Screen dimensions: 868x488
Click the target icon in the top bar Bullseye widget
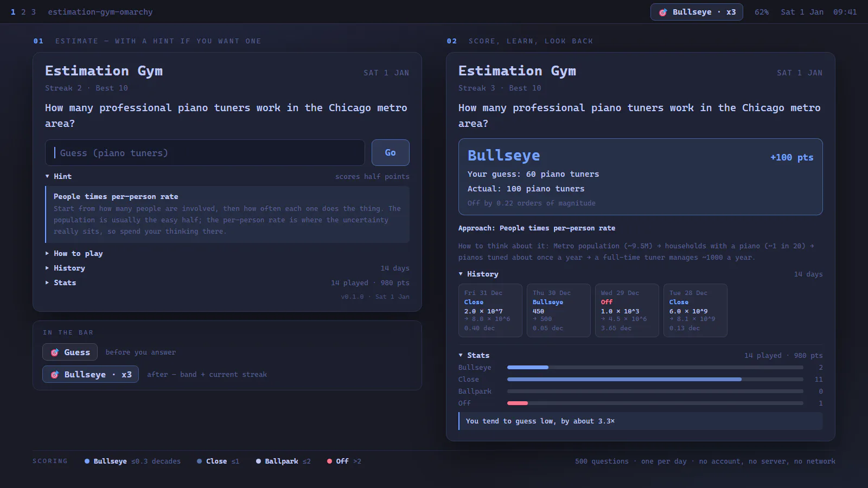click(x=663, y=12)
